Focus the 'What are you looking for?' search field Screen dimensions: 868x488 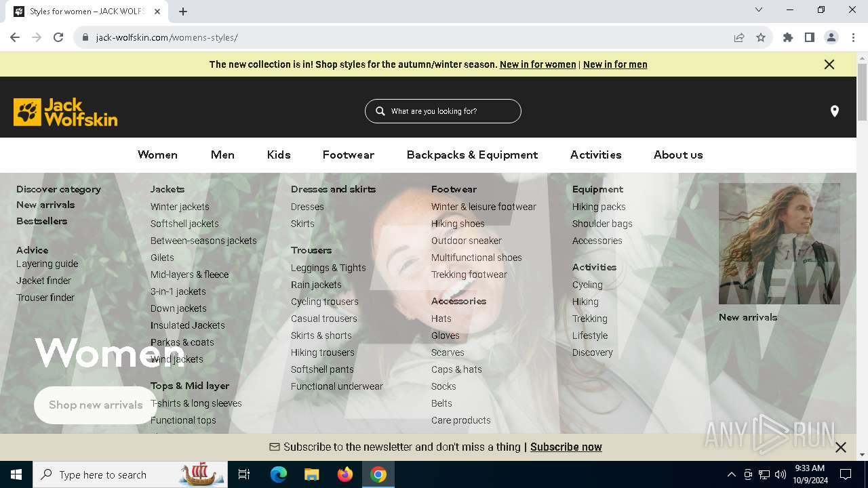pos(443,111)
